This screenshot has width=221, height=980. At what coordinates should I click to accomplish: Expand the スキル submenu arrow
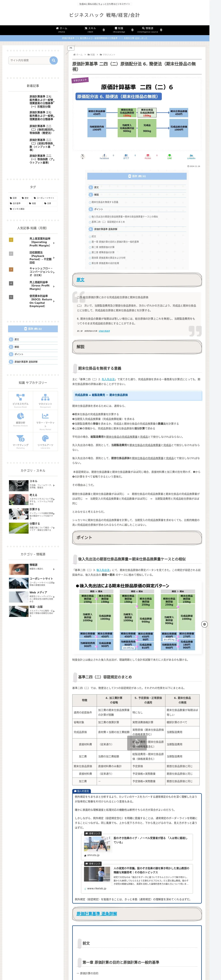[104, 30]
